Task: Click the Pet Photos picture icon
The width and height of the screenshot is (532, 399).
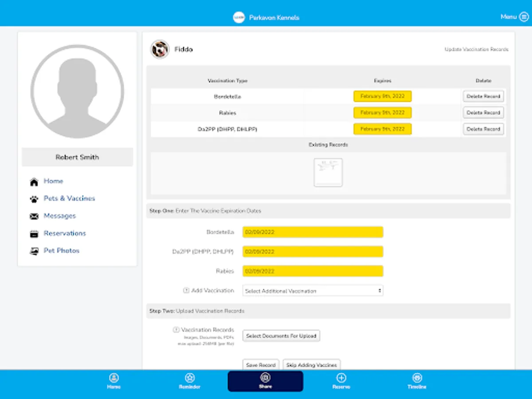Action: (34, 251)
